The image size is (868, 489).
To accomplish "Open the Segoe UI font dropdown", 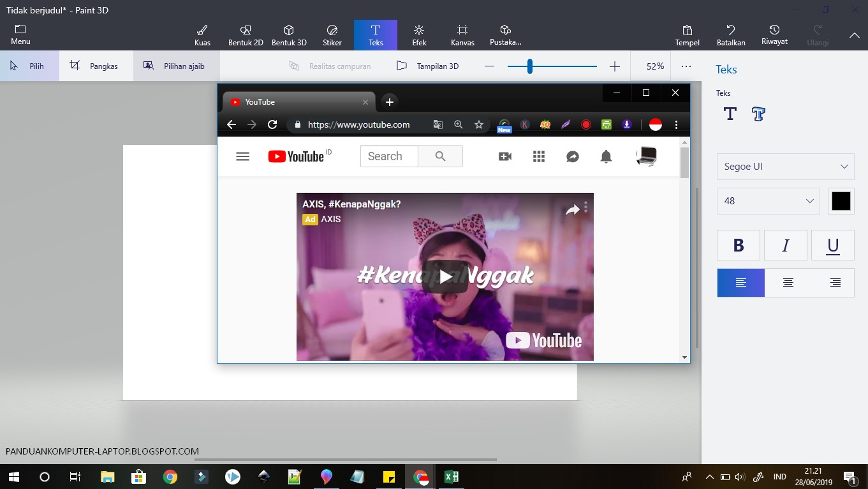I will pos(785,167).
